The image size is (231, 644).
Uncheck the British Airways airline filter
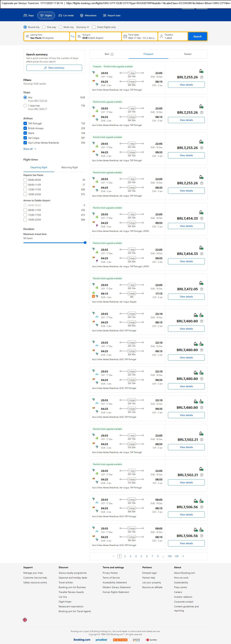25,128
